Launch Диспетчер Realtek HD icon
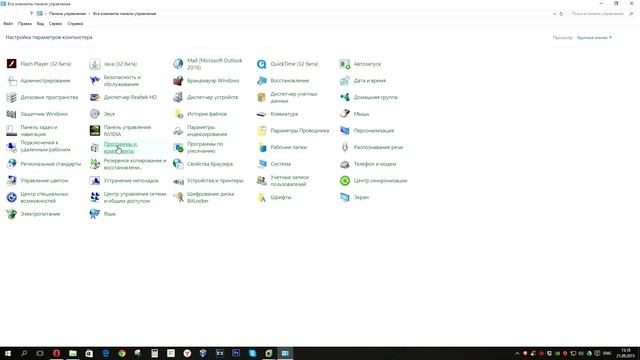640x360 pixels. tap(95, 97)
